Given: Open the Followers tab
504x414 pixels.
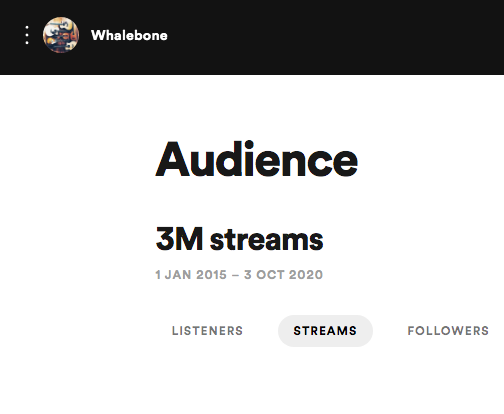Looking at the screenshot, I should [x=448, y=331].
